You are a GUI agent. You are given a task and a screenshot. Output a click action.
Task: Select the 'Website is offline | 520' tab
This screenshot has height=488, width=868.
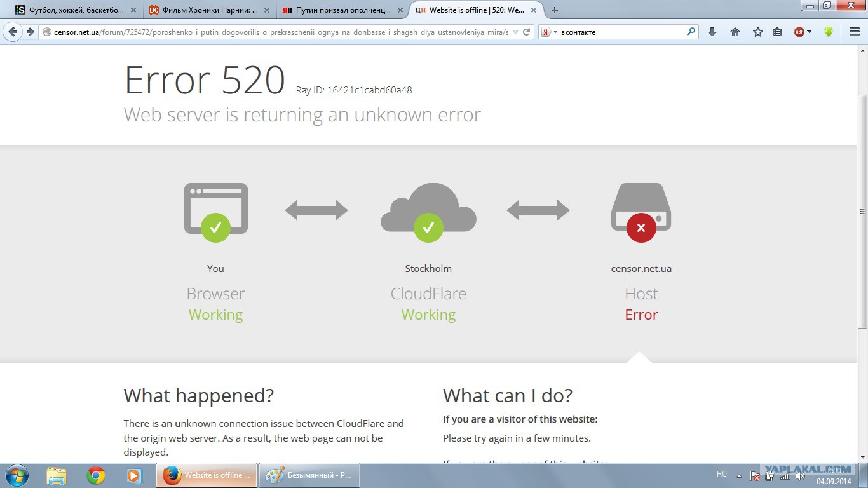click(x=477, y=10)
